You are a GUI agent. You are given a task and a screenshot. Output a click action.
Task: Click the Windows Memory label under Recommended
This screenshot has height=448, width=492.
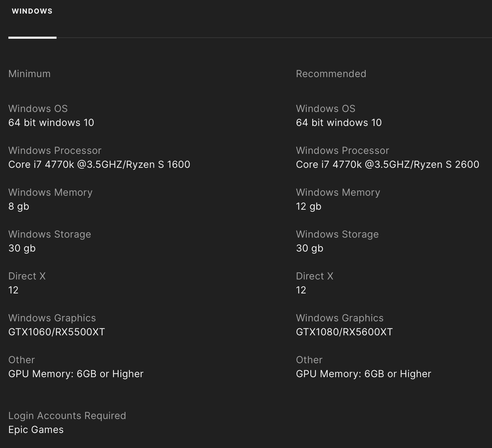point(338,192)
